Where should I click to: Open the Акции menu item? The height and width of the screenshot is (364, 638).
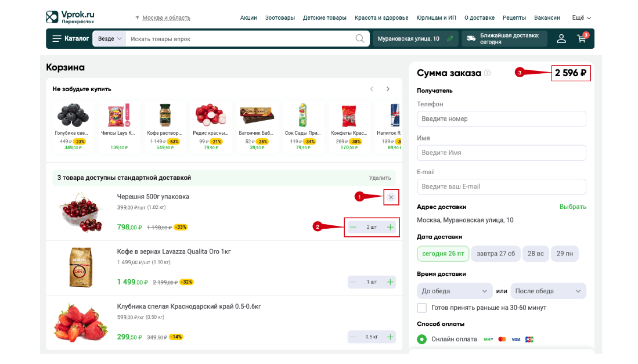point(248,18)
